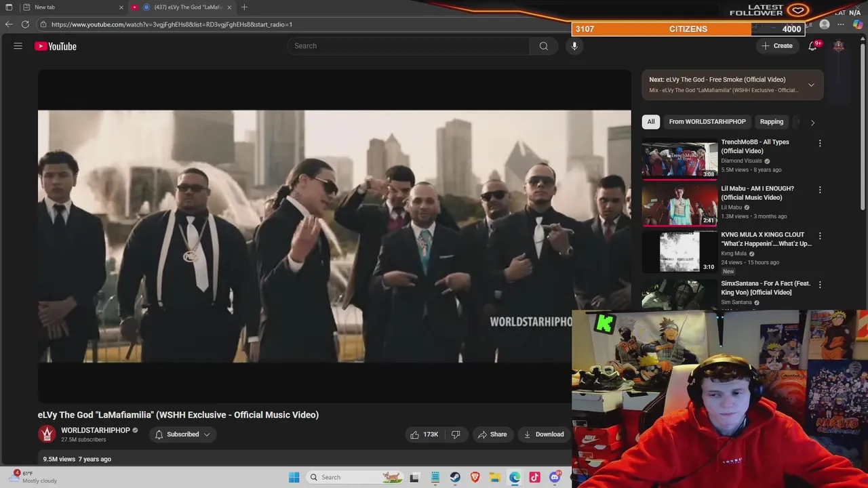Click the Kvng Mula channel name
Screen dimensions: 868x488
pos(734,253)
